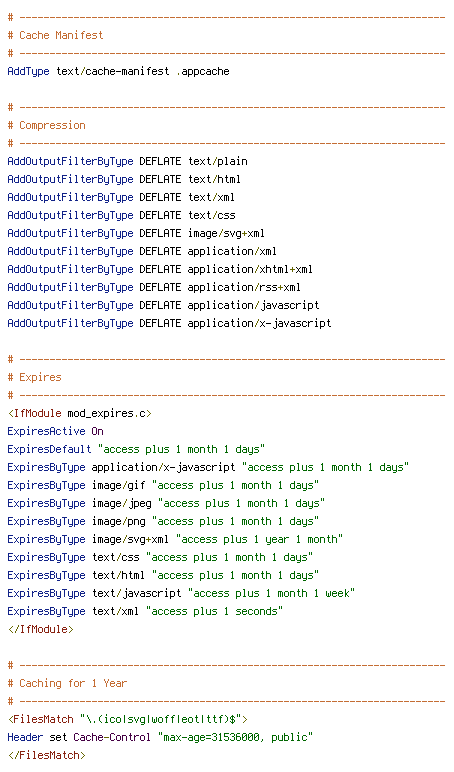The height and width of the screenshot is (772, 454).
Task: Click the application/x-javascript DEFLATE line
Action: click(169, 323)
